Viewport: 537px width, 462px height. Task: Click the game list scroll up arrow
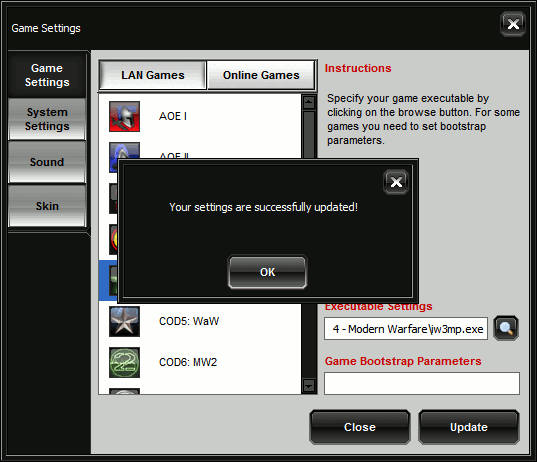coord(309,102)
